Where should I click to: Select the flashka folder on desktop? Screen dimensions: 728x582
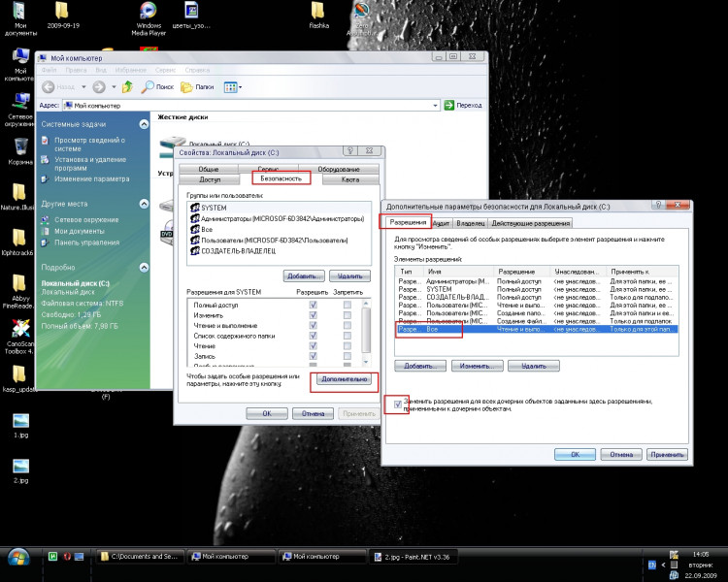[318, 16]
